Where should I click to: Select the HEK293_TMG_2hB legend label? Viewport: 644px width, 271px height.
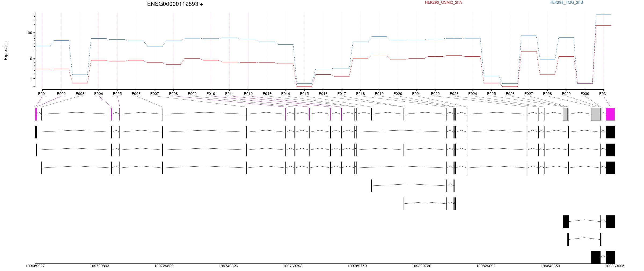566,2
